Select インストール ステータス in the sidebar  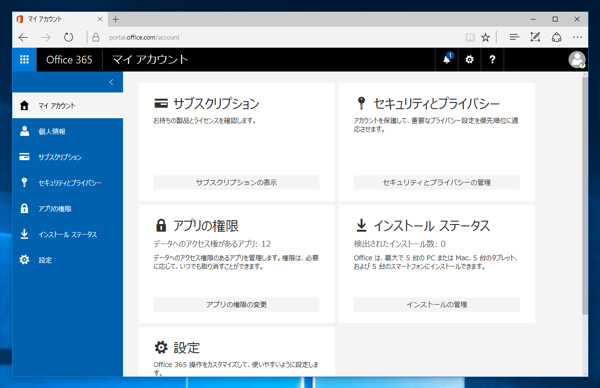pyautogui.click(x=68, y=234)
